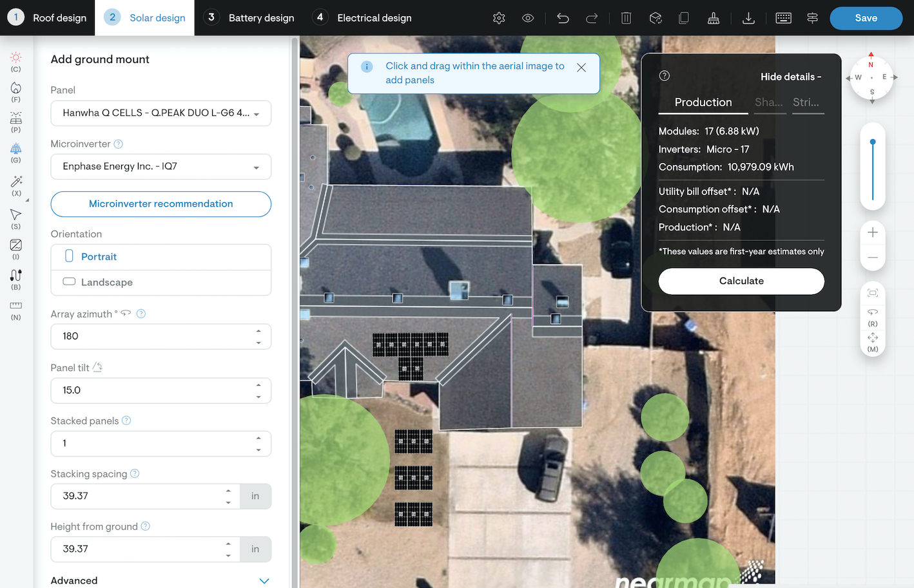The image size is (914, 588).
Task: Open the Microinverter dropdown
Action: [x=161, y=167]
